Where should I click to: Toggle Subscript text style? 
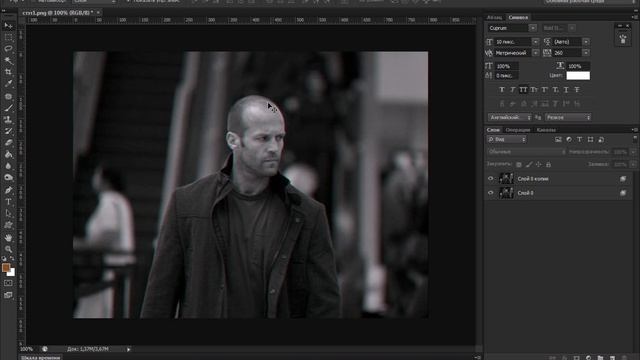point(556,90)
